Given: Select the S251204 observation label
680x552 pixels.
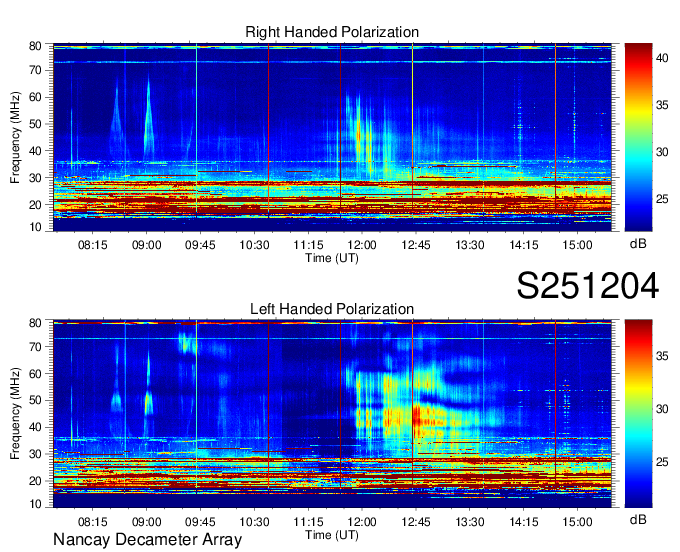Looking at the screenshot, I should (x=587, y=286).
